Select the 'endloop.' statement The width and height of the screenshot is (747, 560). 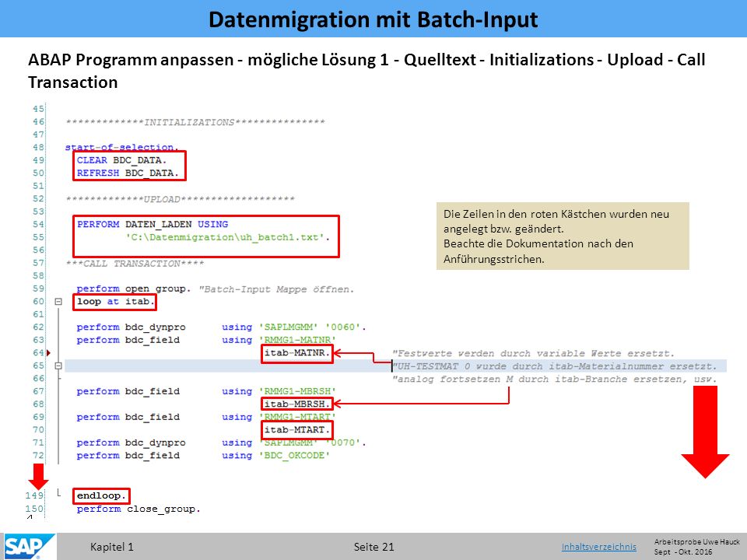(102, 495)
